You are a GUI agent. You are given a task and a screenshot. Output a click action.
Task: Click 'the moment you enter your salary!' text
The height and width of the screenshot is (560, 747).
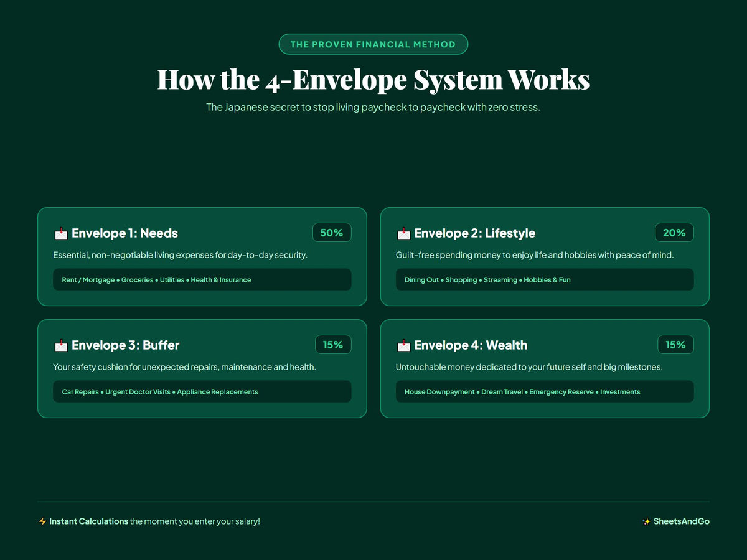coord(195,521)
